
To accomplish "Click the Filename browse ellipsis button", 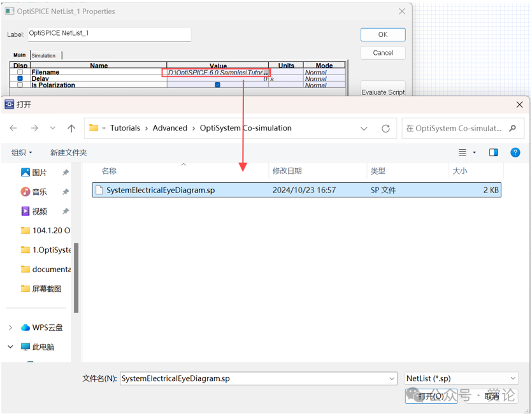I will click(266, 73).
